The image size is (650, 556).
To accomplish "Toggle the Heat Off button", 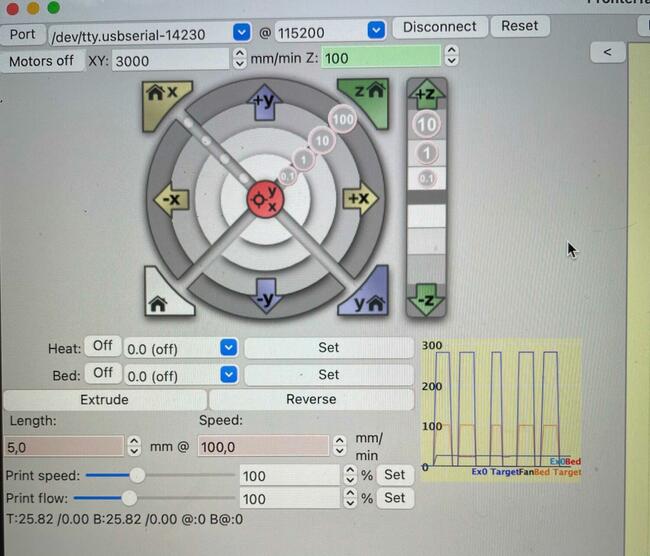I will [x=102, y=346].
